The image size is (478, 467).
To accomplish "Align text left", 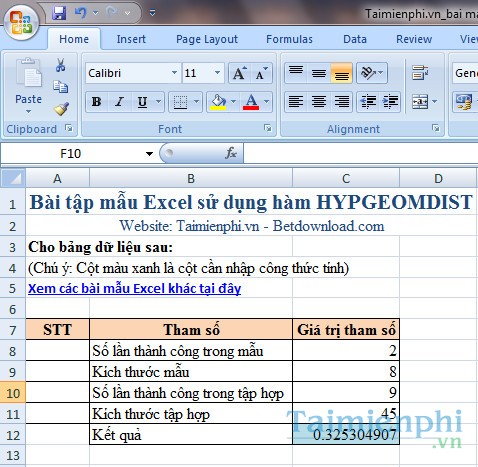I will coord(296,101).
